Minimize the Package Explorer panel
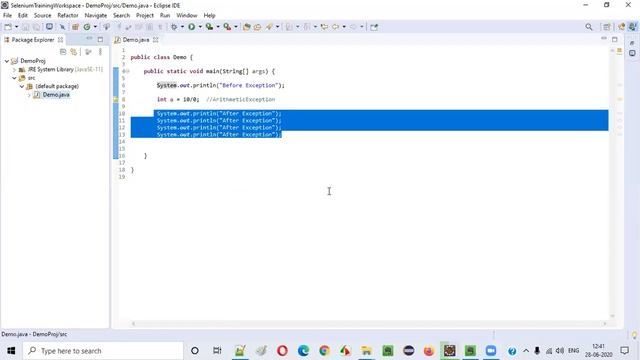 pyautogui.click(x=89, y=38)
